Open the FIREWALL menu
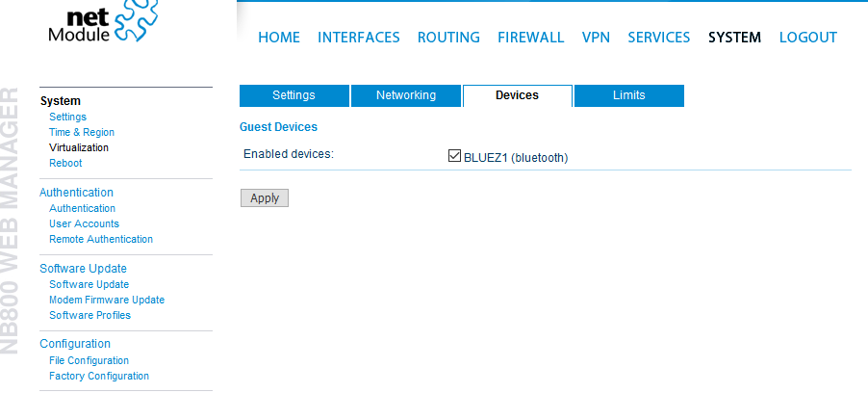The width and height of the screenshot is (868, 393). (530, 38)
